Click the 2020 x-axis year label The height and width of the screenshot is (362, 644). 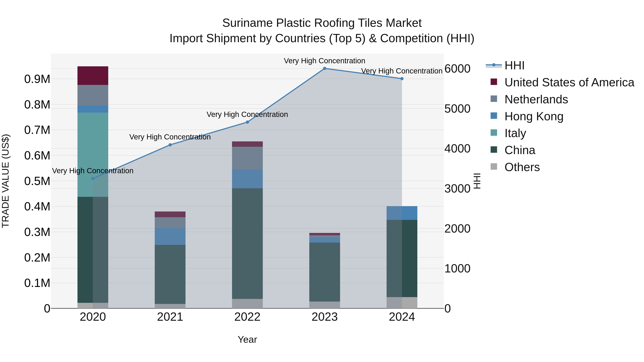(x=93, y=317)
